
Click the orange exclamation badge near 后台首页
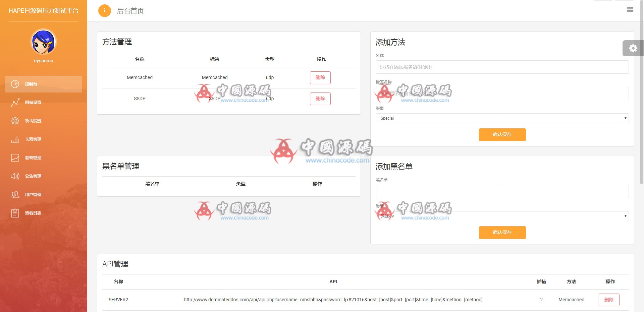point(105,10)
